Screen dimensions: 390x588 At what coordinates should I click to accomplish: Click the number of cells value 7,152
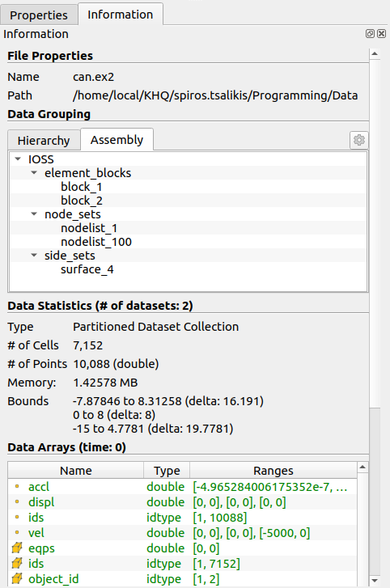pyautogui.click(x=87, y=345)
